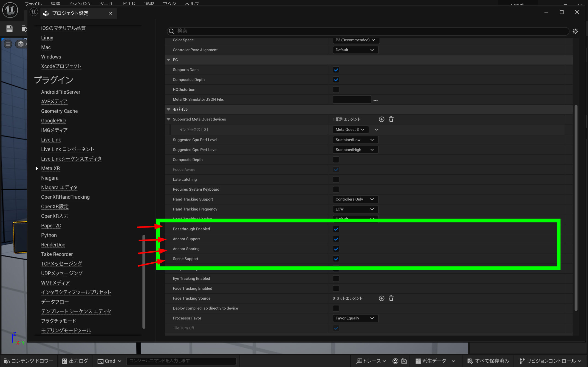Enable HQDistortion checkbox
The width and height of the screenshot is (588, 367).
[336, 89]
